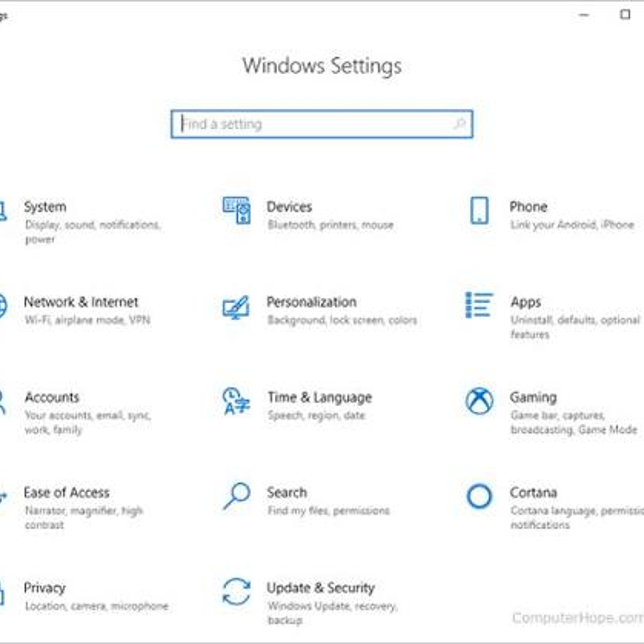Click the Update & Security heading
The width and height of the screenshot is (644, 644).
click(x=321, y=588)
